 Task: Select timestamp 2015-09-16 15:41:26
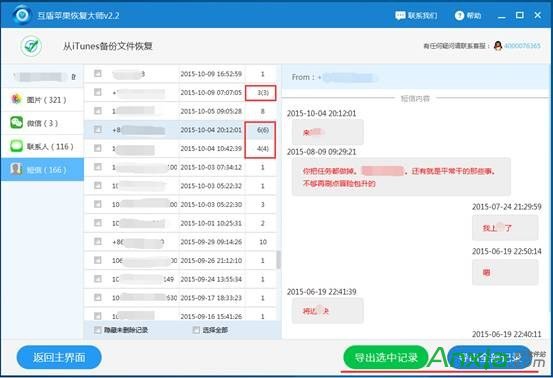click(x=211, y=317)
